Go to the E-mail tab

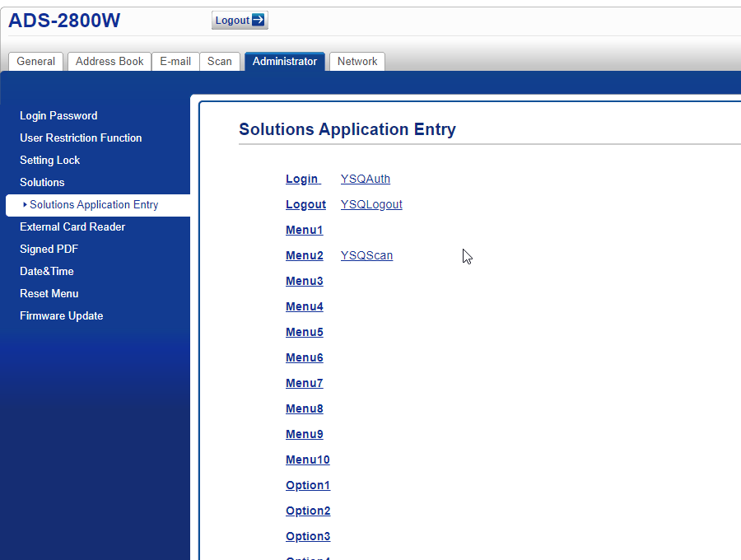pos(175,62)
